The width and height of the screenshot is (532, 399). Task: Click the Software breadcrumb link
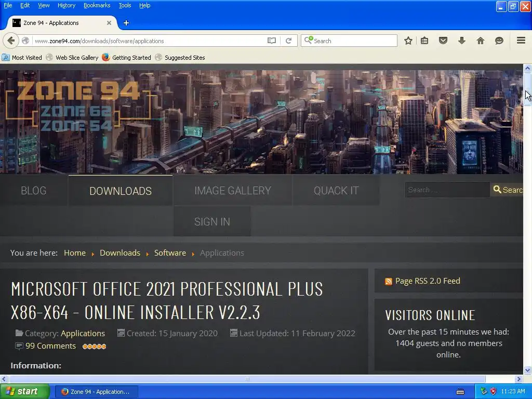(x=170, y=253)
